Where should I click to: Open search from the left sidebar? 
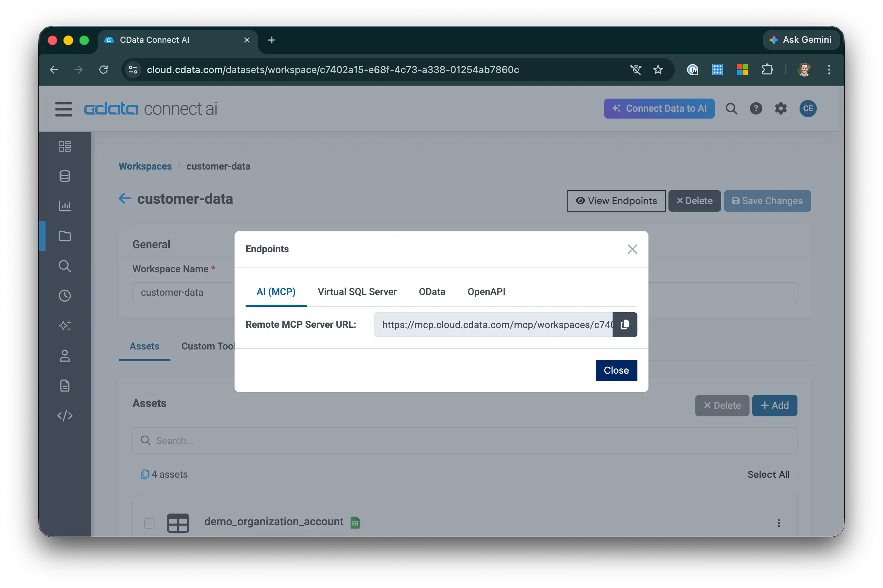[65, 266]
